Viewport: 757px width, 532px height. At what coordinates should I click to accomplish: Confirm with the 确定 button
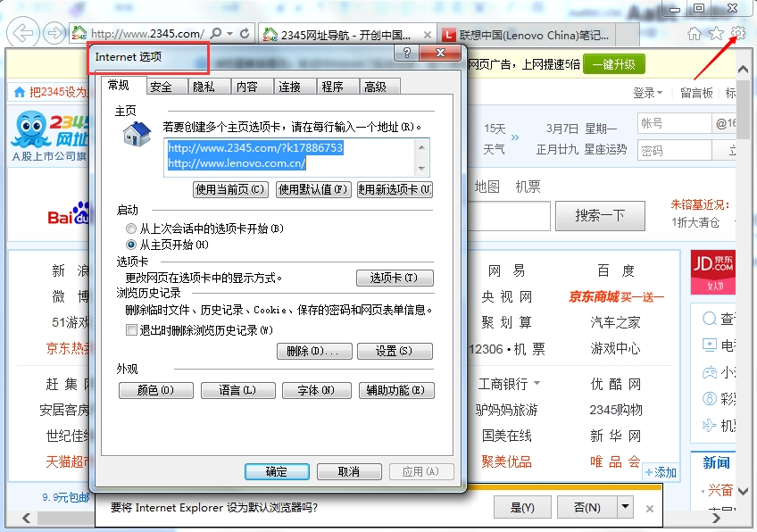(x=277, y=471)
